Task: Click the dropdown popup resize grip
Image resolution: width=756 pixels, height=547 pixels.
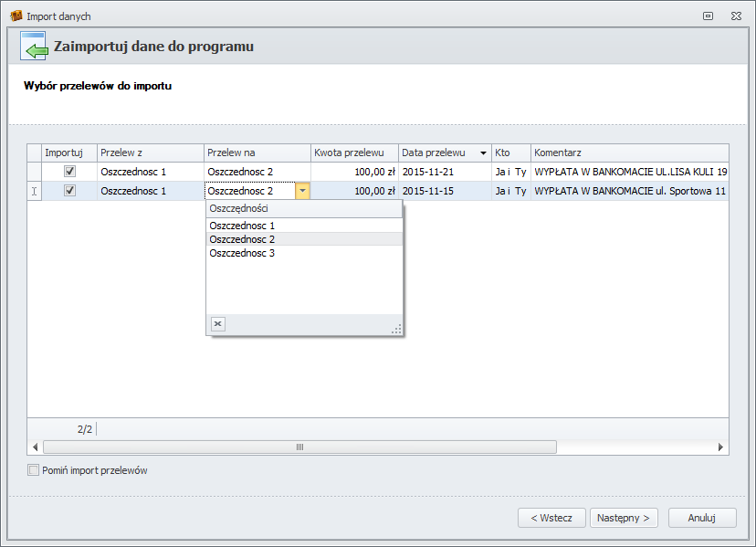Action: pyautogui.click(x=396, y=329)
